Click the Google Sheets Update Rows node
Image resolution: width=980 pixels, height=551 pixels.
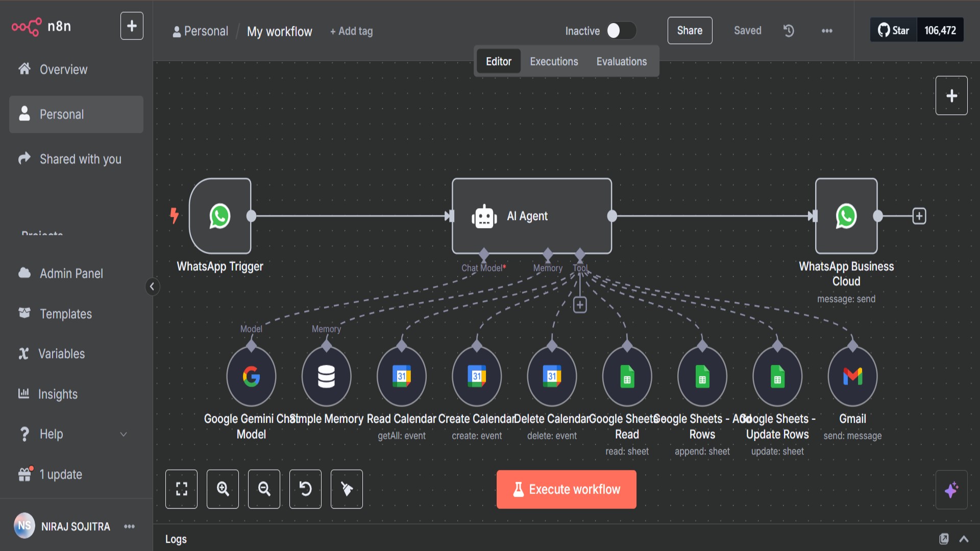pyautogui.click(x=777, y=377)
